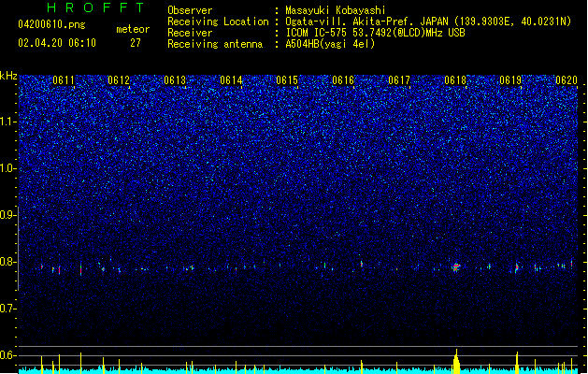Click the tall yellow intensity peak under 0618

pyautogui.click(x=456, y=362)
